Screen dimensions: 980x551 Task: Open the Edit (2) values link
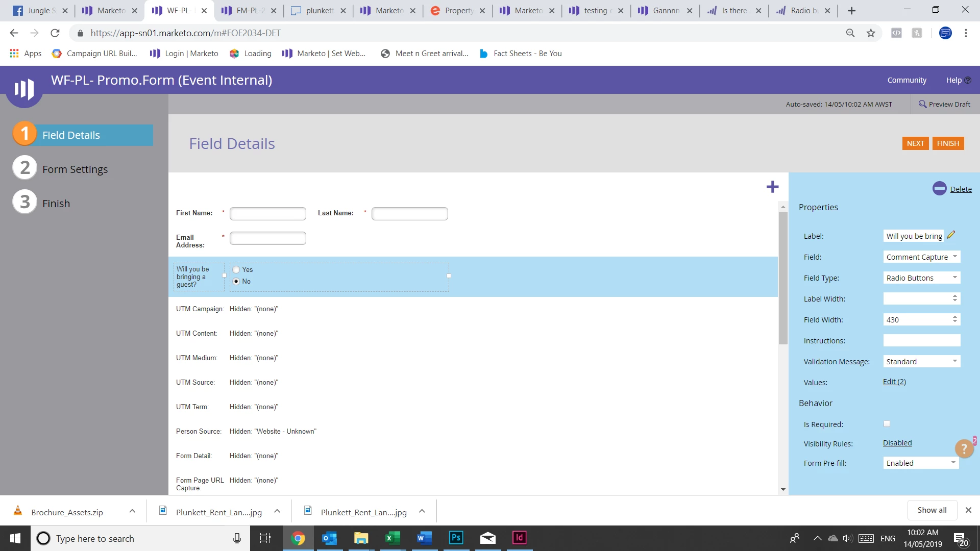click(894, 382)
